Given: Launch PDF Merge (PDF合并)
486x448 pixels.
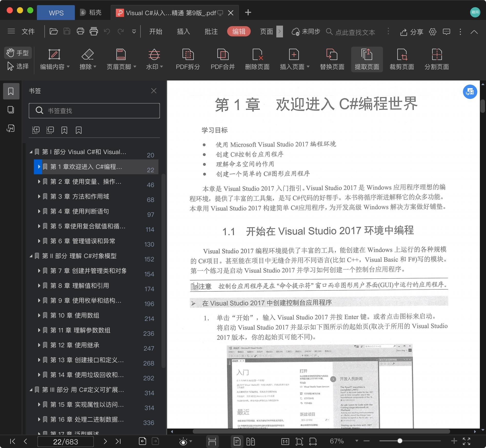Looking at the screenshot, I should (223, 60).
